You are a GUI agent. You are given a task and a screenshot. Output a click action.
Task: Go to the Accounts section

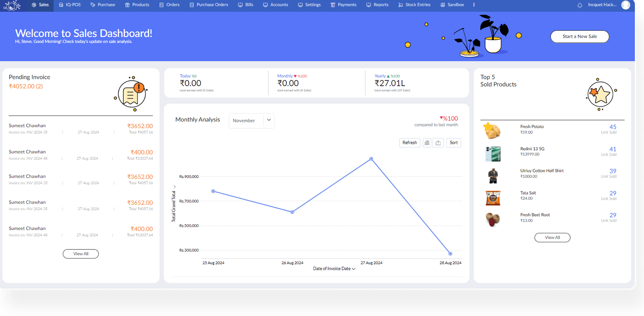click(x=275, y=5)
